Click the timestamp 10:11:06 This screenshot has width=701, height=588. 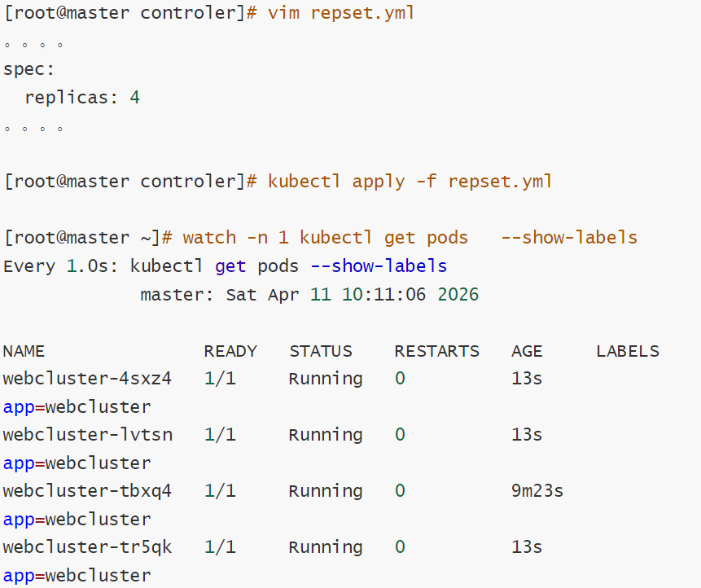pos(384,295)
